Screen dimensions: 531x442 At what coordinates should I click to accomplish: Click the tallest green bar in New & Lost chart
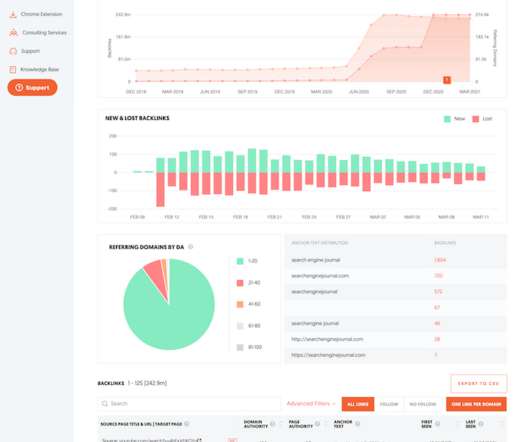point(252,161)
